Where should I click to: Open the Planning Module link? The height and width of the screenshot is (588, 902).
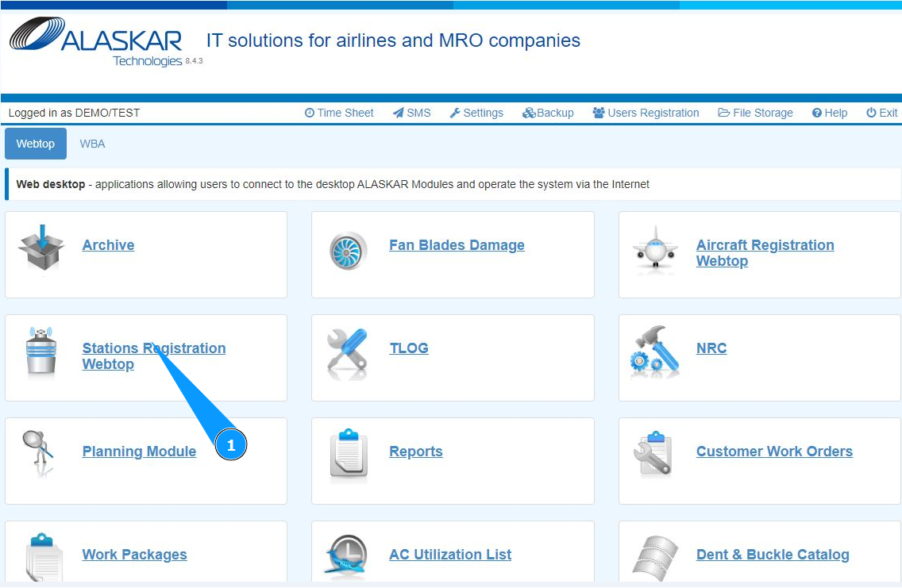pyautogui.click(x=139, y=452)
